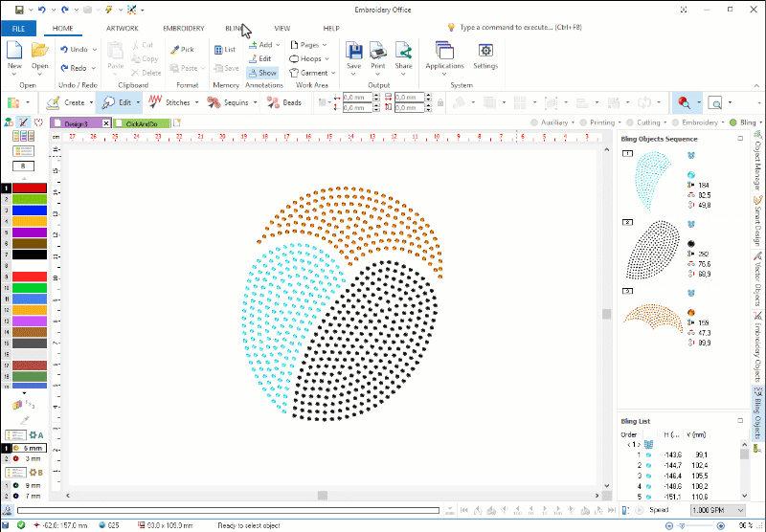This screenshot has width=766, height=532.
Task: Select the Bling radio button
Action: tap(732, 122)
